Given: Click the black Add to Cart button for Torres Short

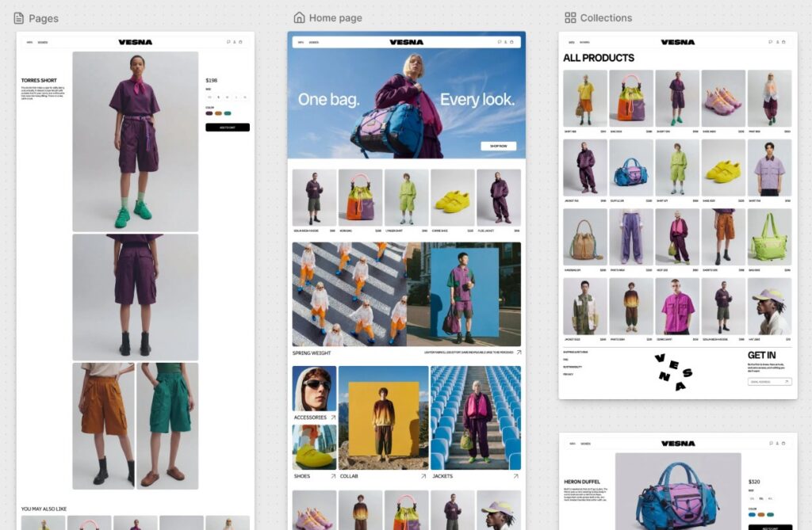Looking at the screenshot, I should coord(228,128).
